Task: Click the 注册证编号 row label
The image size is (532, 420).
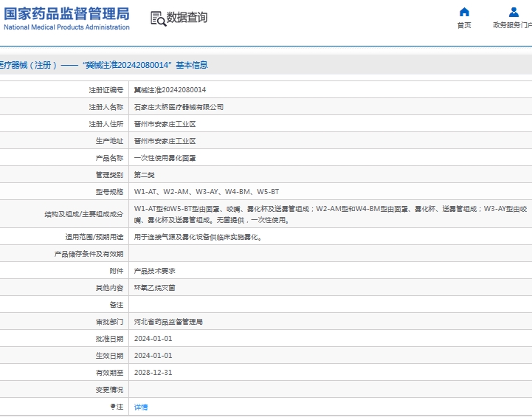Action: coord(106,90)
